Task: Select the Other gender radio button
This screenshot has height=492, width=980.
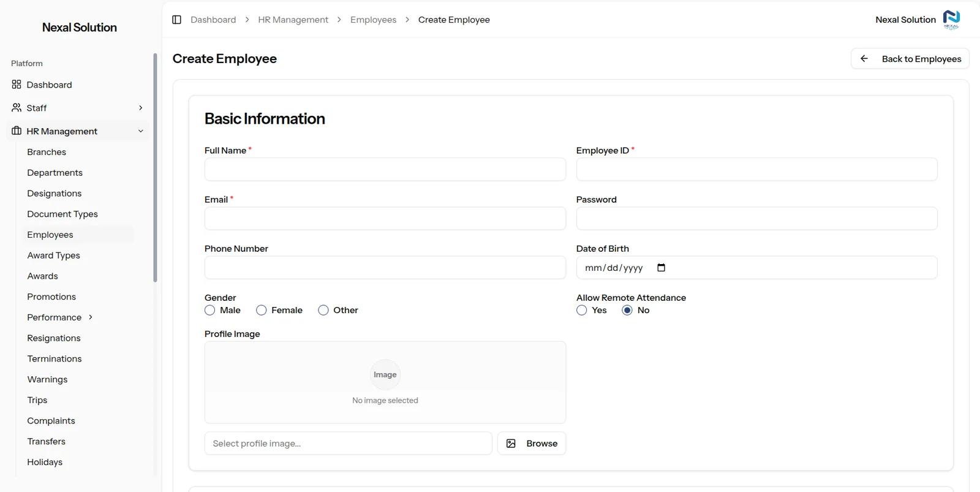Action: (323, 310)
